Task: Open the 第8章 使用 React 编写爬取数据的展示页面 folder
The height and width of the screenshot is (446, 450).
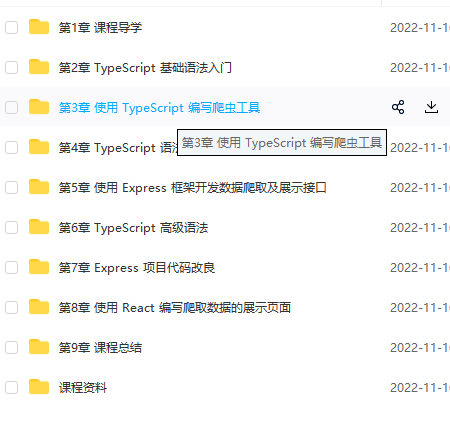Action: click(x=175, y=308)
